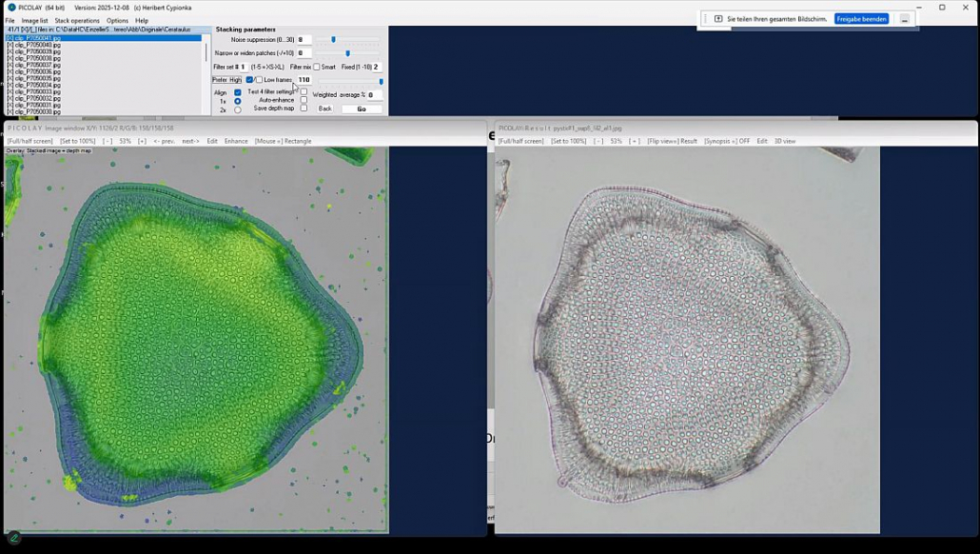Click the PICOLAY app icon in title bar
The width and height of the screenshot is (980, 554).
coord(11,8)
